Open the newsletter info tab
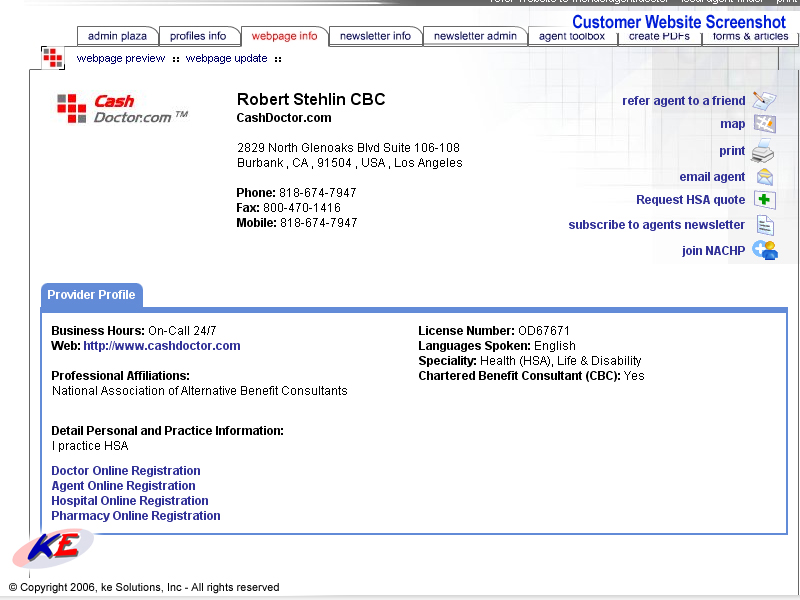Screen dimensions: 800x600 (x=376, y=36)
